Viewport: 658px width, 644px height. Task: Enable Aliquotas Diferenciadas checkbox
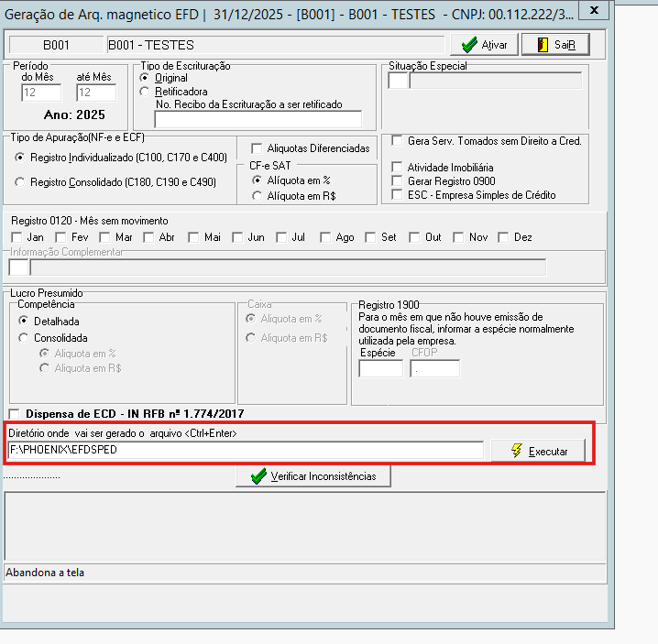tap(257, 148)
